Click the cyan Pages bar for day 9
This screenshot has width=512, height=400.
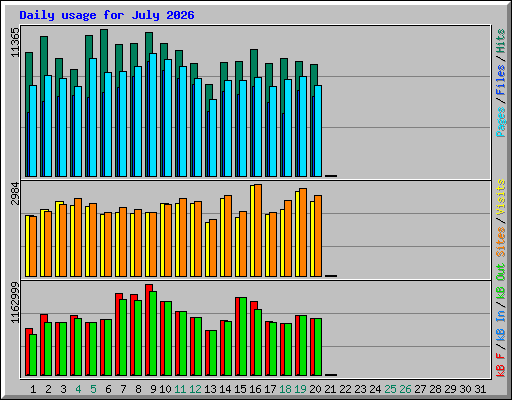click(x=153, y=115)
